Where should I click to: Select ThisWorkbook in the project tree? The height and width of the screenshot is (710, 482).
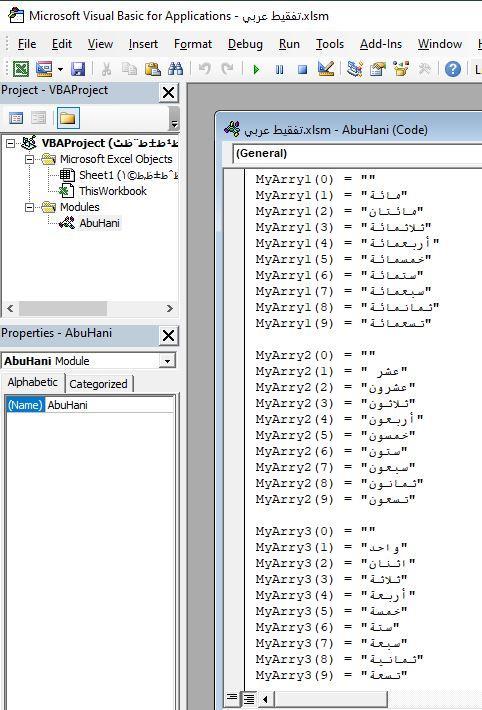[113, 191]
